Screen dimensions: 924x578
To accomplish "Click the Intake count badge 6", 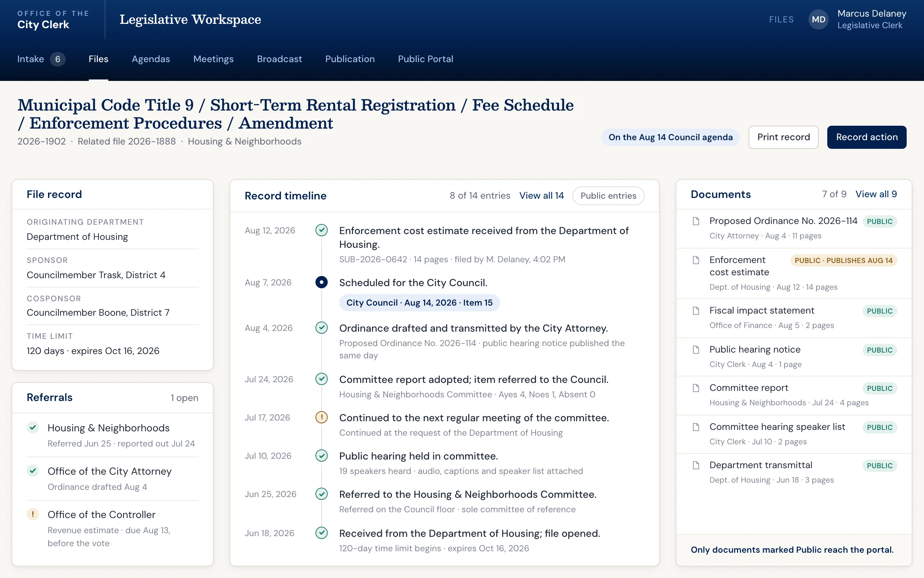I will tap(58, 59).
